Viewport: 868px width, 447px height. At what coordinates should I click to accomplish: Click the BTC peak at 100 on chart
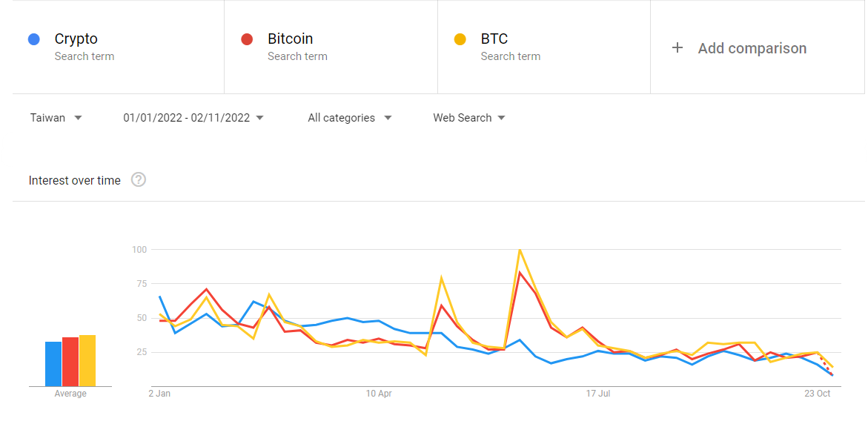point(520,250)
